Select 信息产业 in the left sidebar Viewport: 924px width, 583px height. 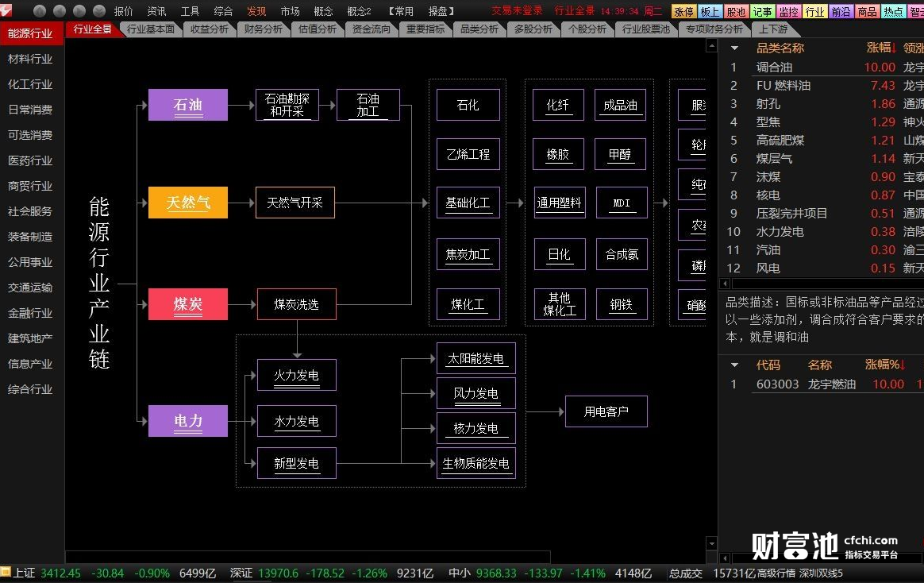coord(30,364)
